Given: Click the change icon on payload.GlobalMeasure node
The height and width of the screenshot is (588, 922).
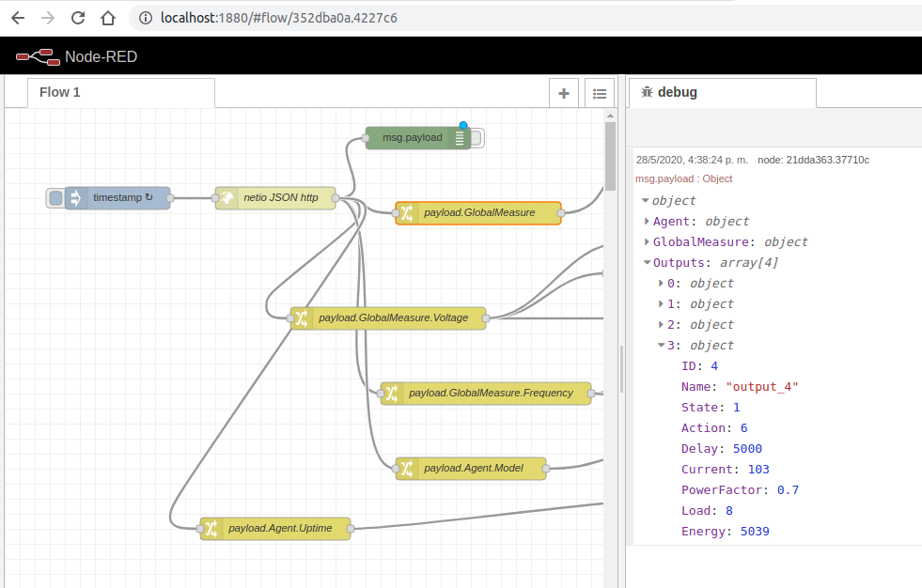Looking at the screenshot, I should tap(406, 213).
